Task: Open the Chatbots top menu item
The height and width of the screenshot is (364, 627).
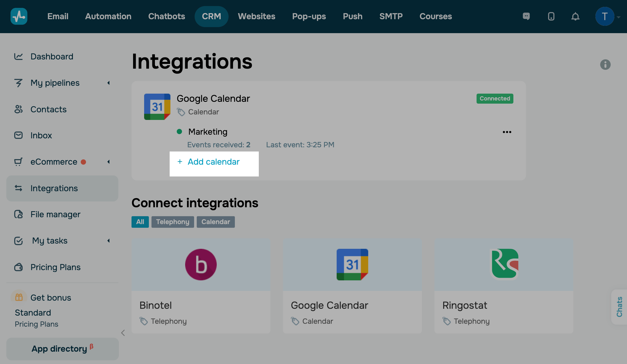Action: 166,16
